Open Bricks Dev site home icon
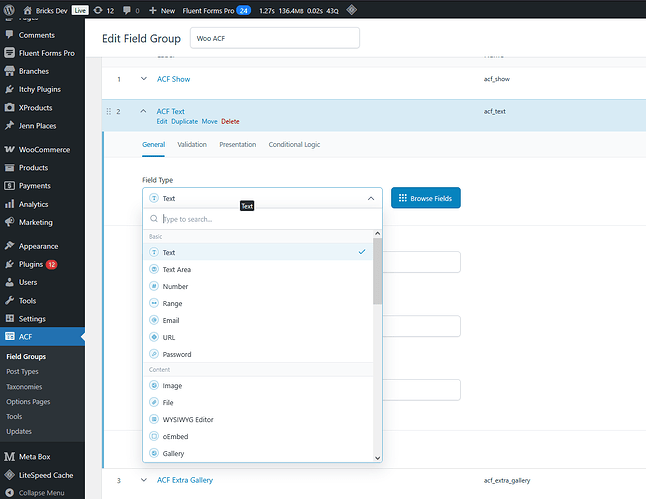Image resolution: width=646 pixels, height=499 pixels. (x=27, y=10)
